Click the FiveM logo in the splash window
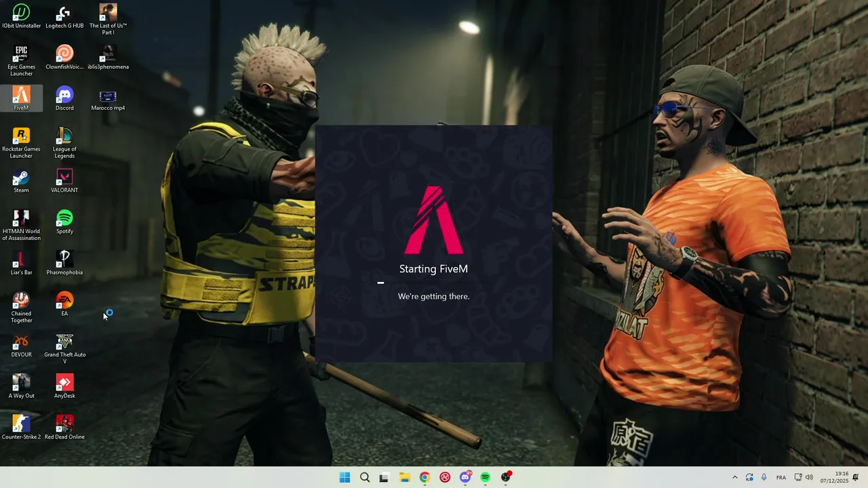 coord(434,220)
